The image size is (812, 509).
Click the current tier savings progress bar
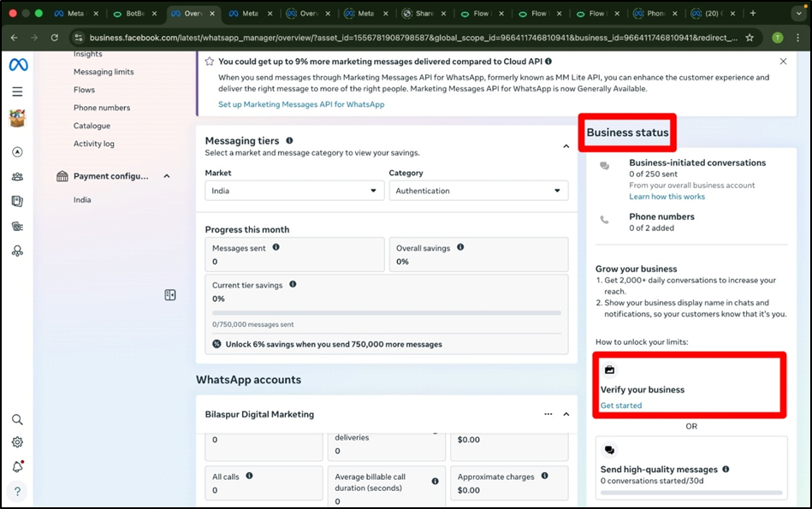click(x=387, y=313)
